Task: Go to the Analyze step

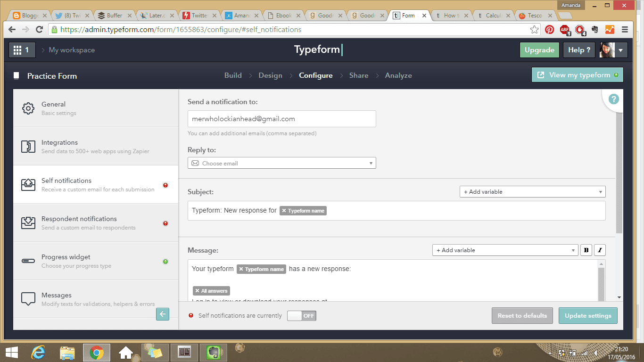Action: [x=398, y=75]
